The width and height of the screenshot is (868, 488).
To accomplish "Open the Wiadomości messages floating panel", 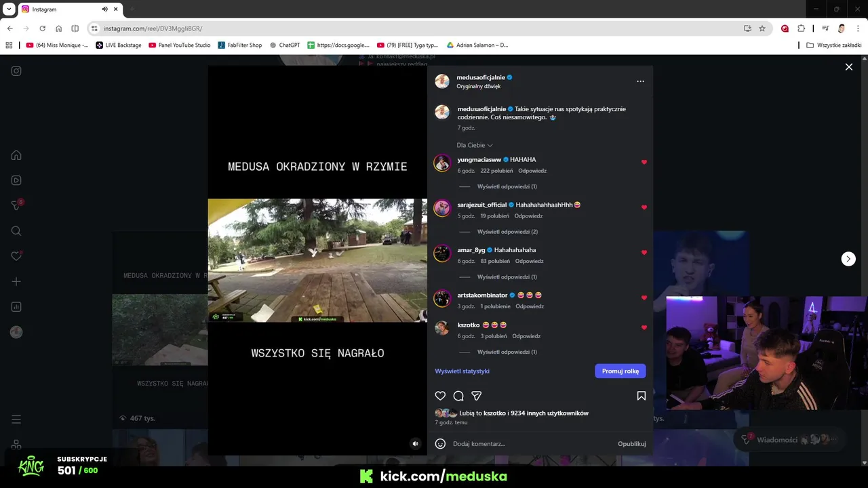I will point(789,439).
